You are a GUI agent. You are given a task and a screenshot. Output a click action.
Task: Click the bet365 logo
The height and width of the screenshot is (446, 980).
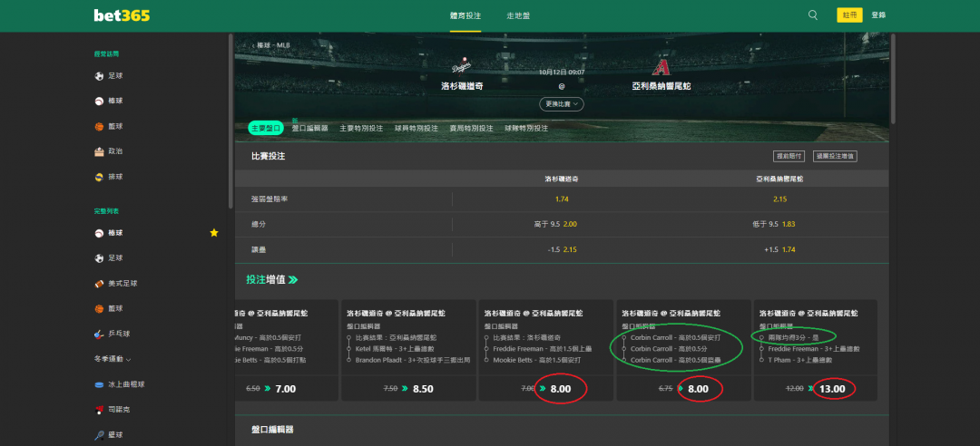point(122,15)
